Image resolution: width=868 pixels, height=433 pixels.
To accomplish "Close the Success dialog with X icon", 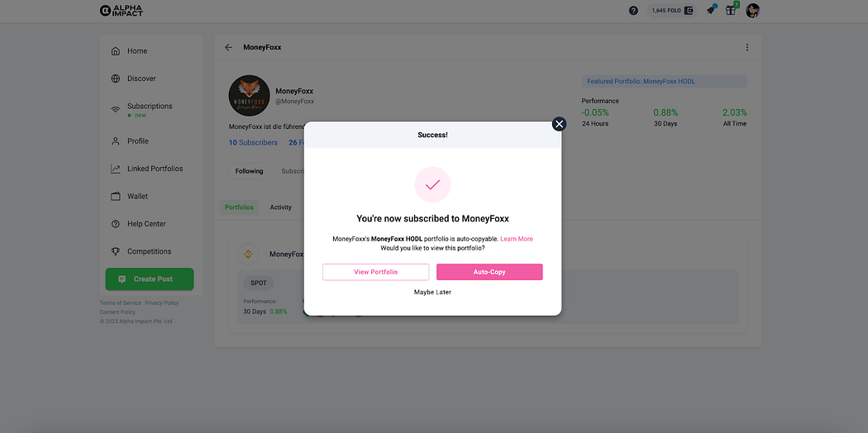I will (559, 124).
